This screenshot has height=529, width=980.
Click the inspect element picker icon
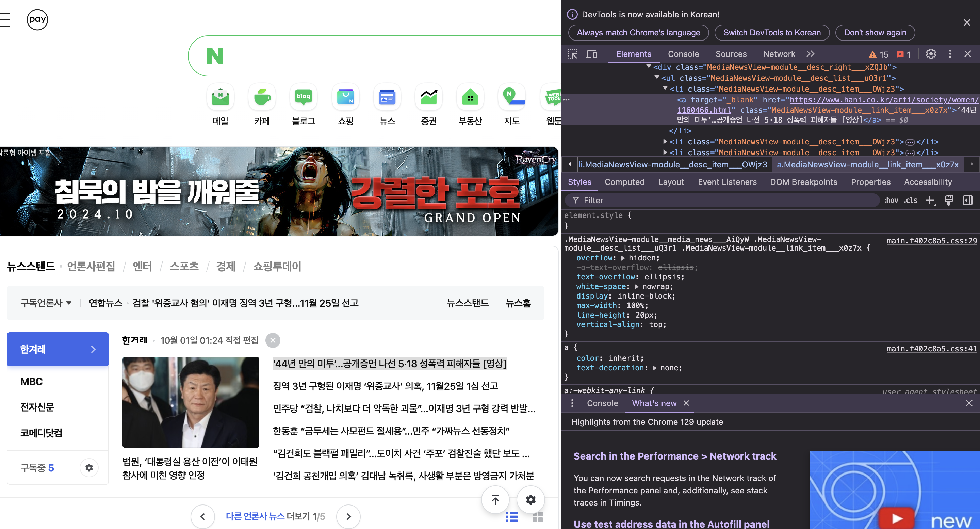[x=572, y=54]
